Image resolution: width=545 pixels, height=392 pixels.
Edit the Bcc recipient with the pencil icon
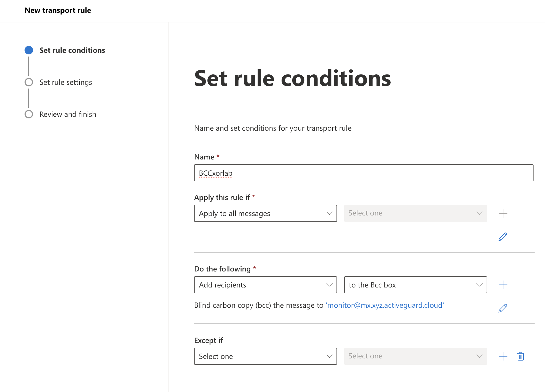(x=503, y=308)
